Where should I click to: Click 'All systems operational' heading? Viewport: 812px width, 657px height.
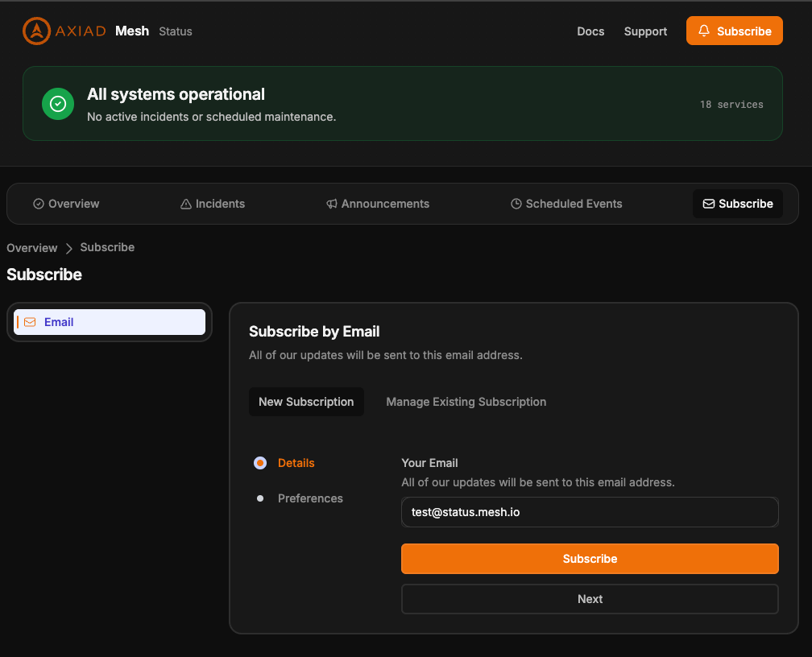click(176, 94)
